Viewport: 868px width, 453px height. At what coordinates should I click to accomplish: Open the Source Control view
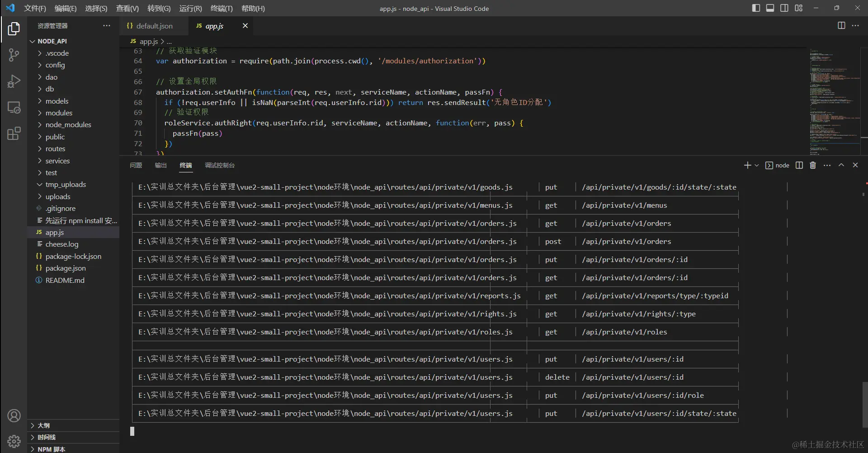(x=14, y=55)
